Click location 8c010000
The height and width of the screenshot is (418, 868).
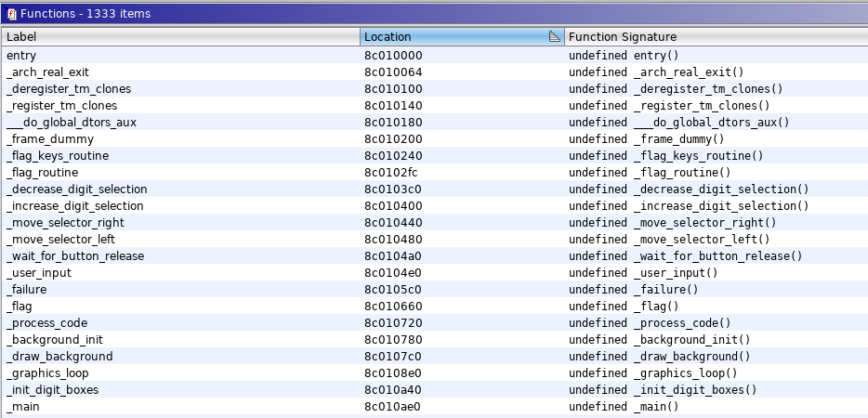click(393, 56)
